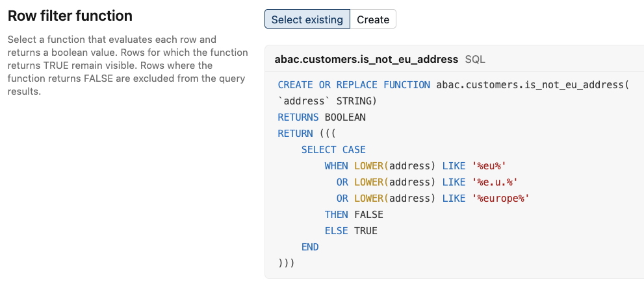This screenshot has width=644, height=290.
Task: Click the `address` STRING parameter line
Action: (x=328, y=101)
